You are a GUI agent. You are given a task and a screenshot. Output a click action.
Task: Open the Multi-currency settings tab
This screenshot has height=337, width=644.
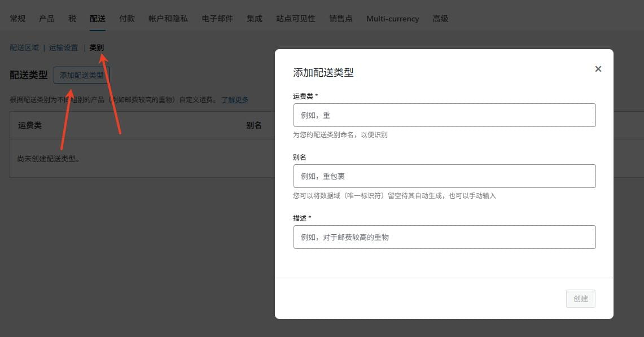(392, 18)
